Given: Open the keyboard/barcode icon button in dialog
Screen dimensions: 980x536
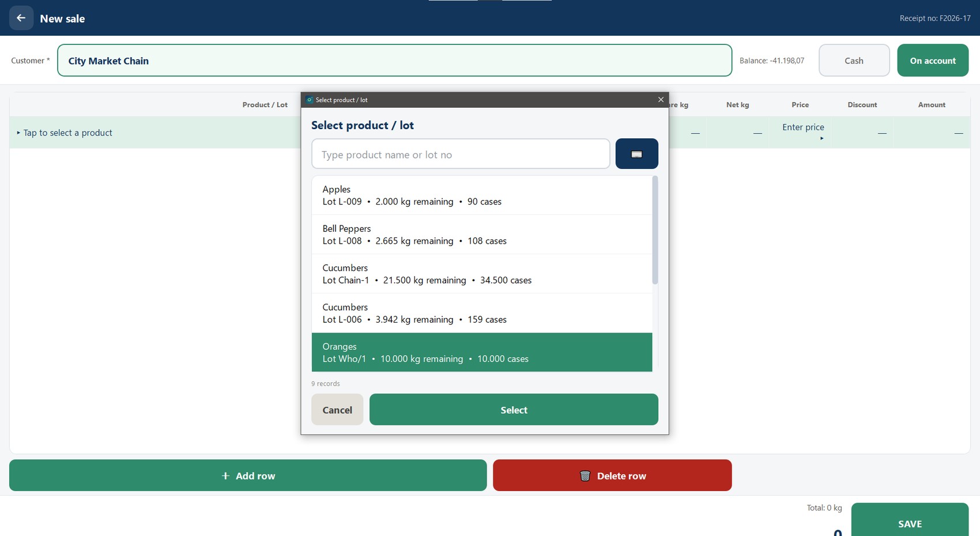Looking at the screenshot, I should (636, 154).
